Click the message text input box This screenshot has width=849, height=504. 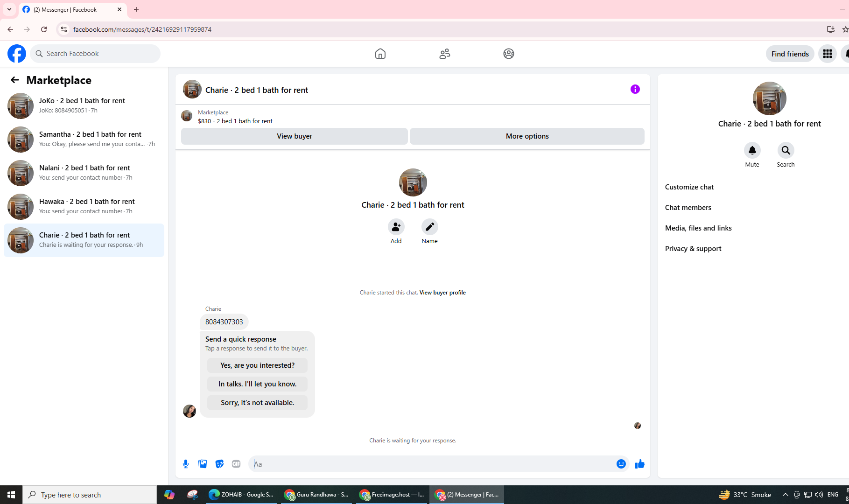point(433,464)
